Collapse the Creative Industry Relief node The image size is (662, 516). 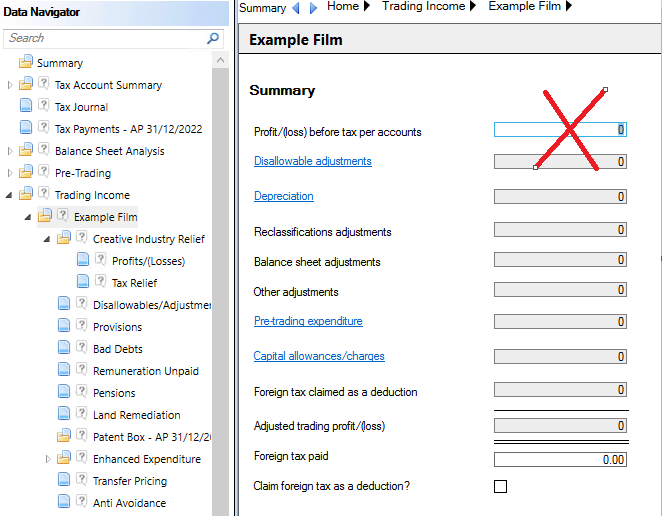pos(47,239)
